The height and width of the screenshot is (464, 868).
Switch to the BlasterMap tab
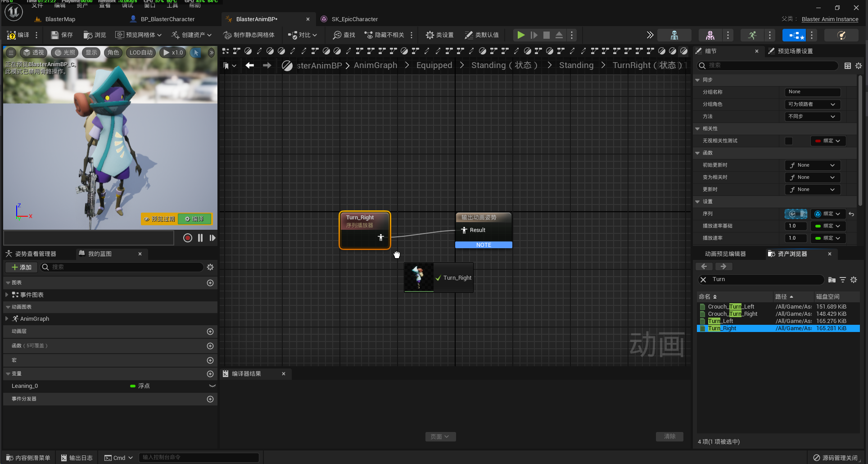point(60,19)
